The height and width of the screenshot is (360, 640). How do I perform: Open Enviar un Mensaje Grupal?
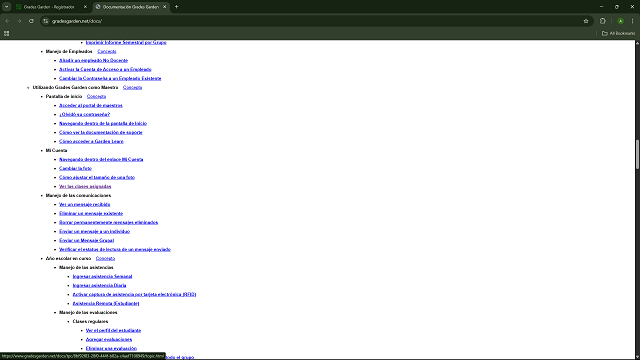pos(87,240)
